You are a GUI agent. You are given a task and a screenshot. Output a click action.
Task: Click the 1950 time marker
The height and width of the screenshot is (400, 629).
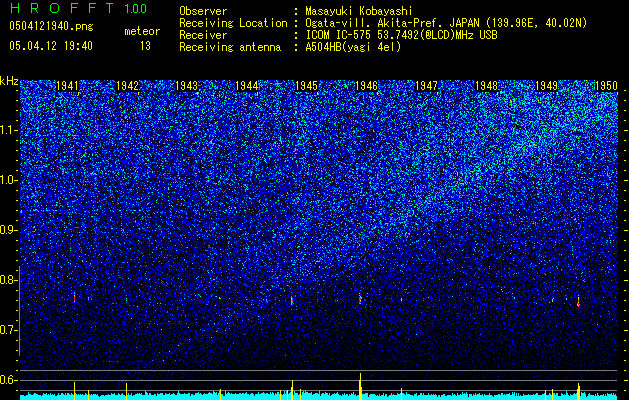606,86
